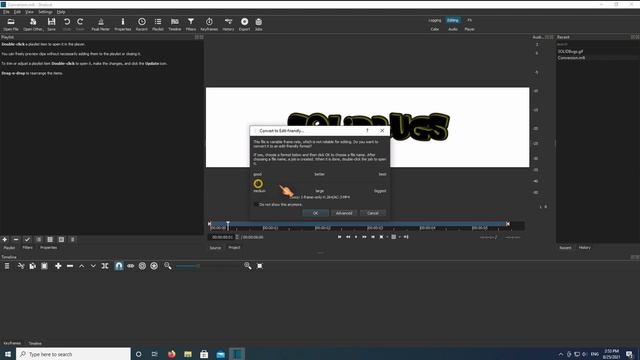Screen dimensions: 640x360
Task: Click the timeline Overwrite down-arrow icon
Action: coord(93,266)
